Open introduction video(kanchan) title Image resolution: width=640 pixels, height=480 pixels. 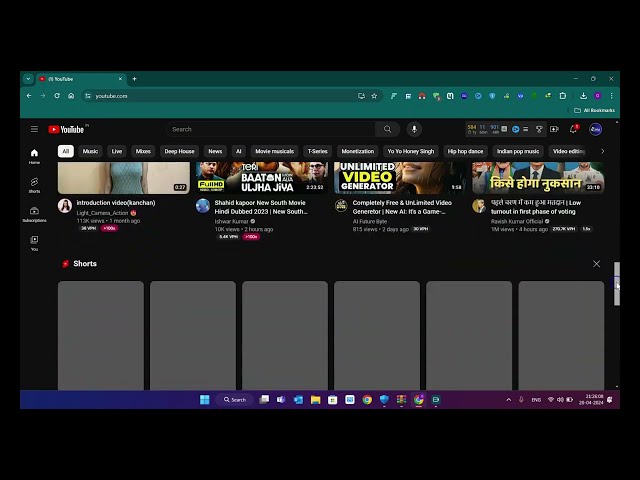coord(116,203)
